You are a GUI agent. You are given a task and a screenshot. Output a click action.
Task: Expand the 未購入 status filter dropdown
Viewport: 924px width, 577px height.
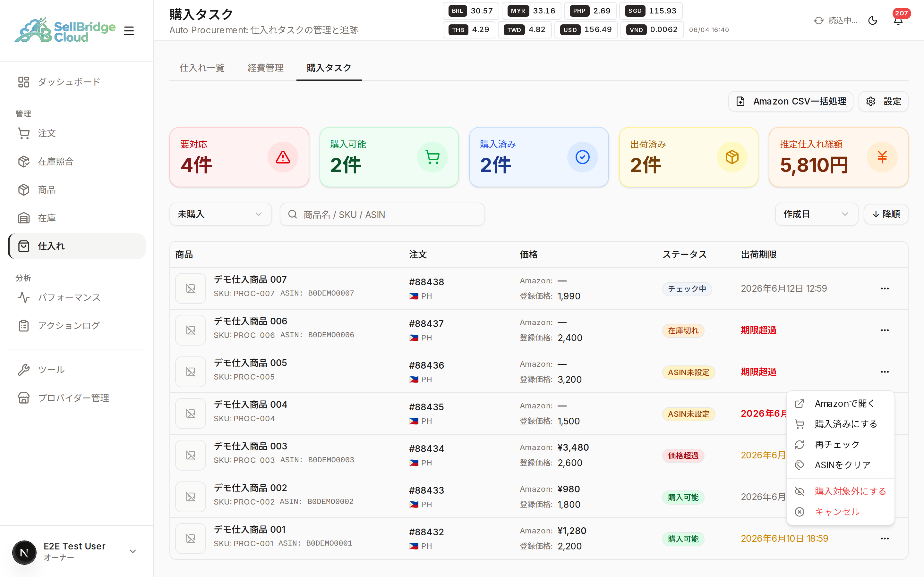220,214
